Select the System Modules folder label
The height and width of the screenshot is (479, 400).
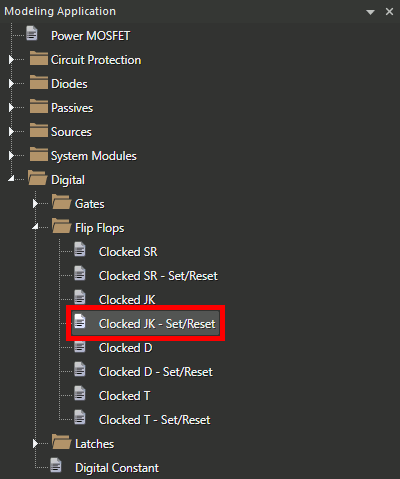(94, 156)
